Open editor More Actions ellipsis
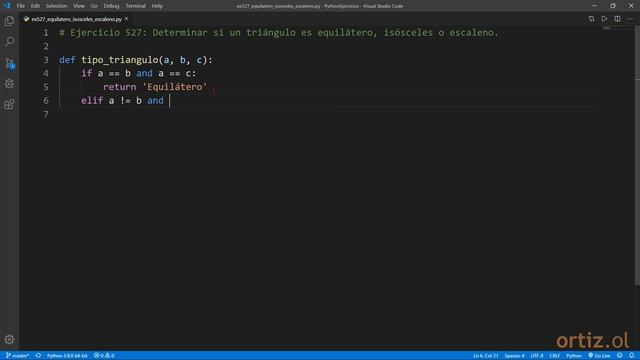This screenshot has width=640, height=360. point(630,19)
